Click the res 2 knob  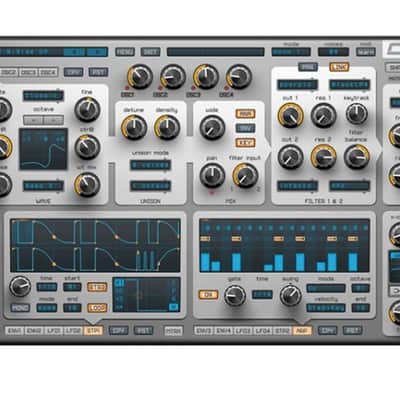(x=323, y=157)
